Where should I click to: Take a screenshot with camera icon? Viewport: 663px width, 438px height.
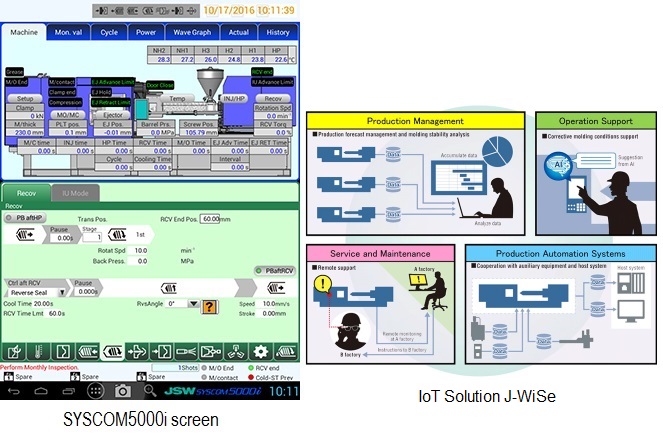(x=123, y=391)
